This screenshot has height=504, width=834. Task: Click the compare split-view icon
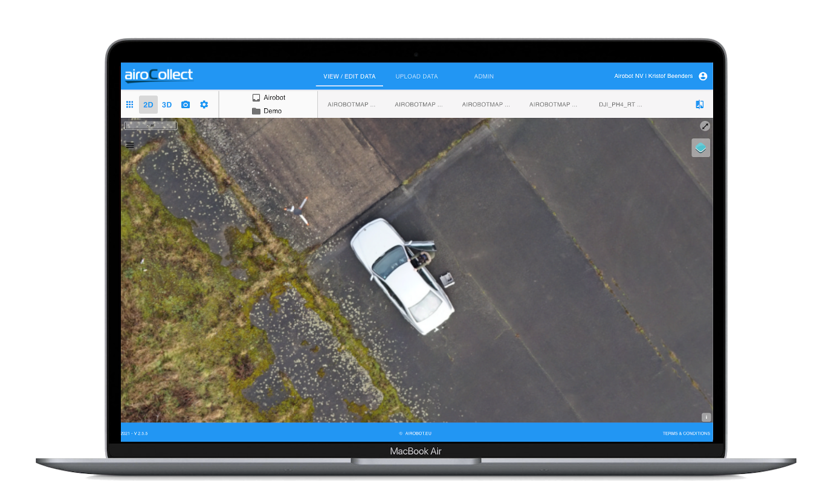click(x=700, y=105)
